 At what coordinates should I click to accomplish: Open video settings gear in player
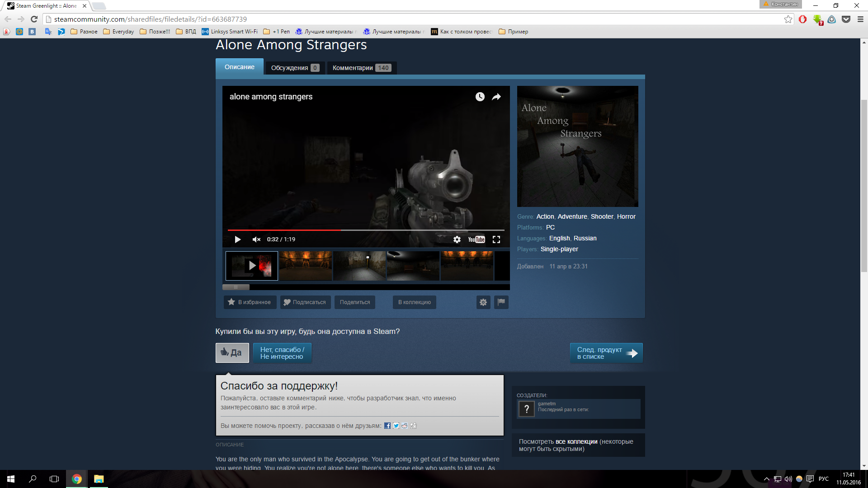coord(457,239)
